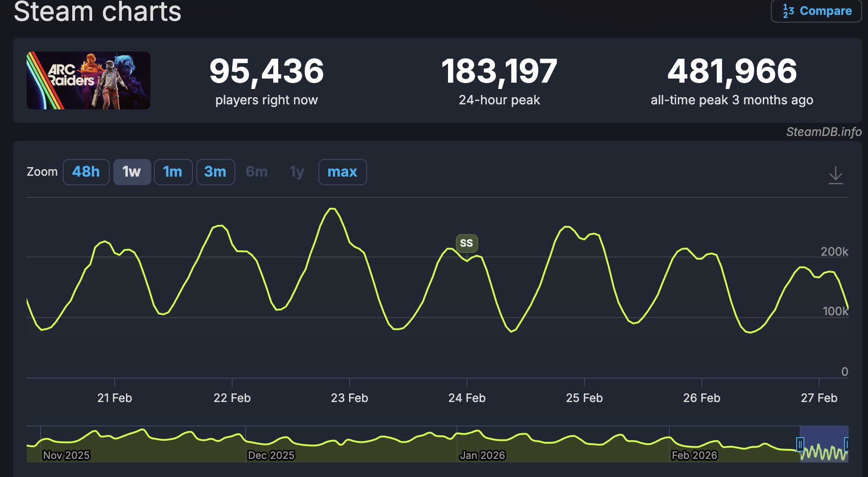Click the greyed-out 6m zoom option
This screenshot has height=477, width=868.
[257, 172]
